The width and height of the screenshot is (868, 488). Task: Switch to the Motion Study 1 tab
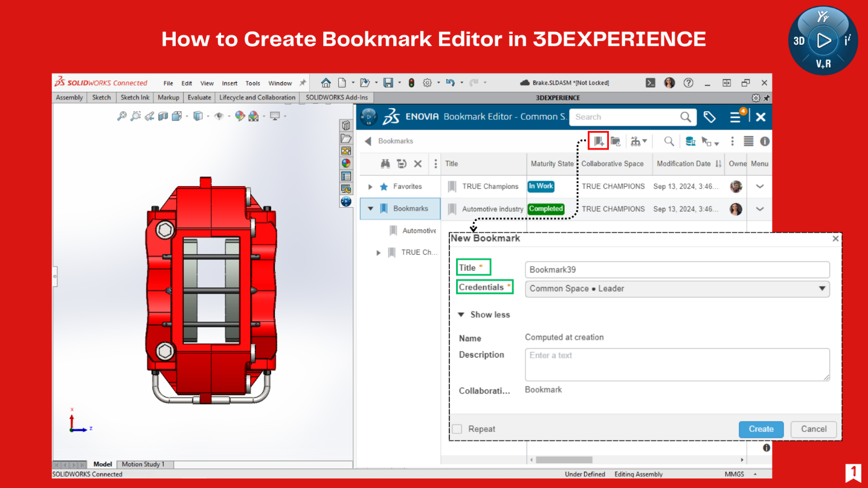click(143, 464)
